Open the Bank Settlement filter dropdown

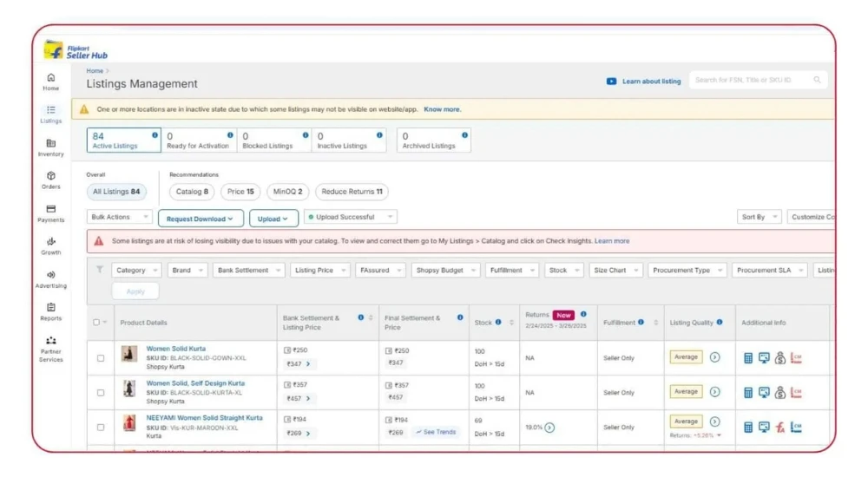[x=248, y=270]
